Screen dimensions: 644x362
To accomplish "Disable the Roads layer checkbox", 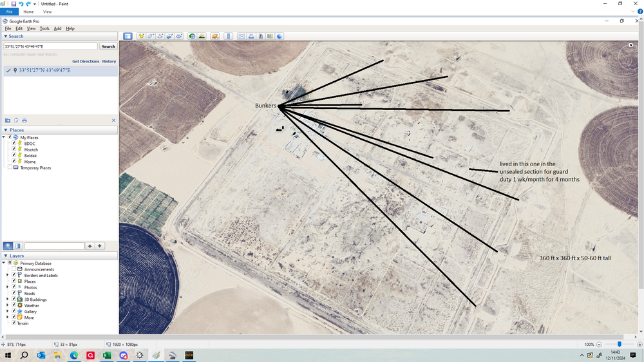I will point(14,293).
